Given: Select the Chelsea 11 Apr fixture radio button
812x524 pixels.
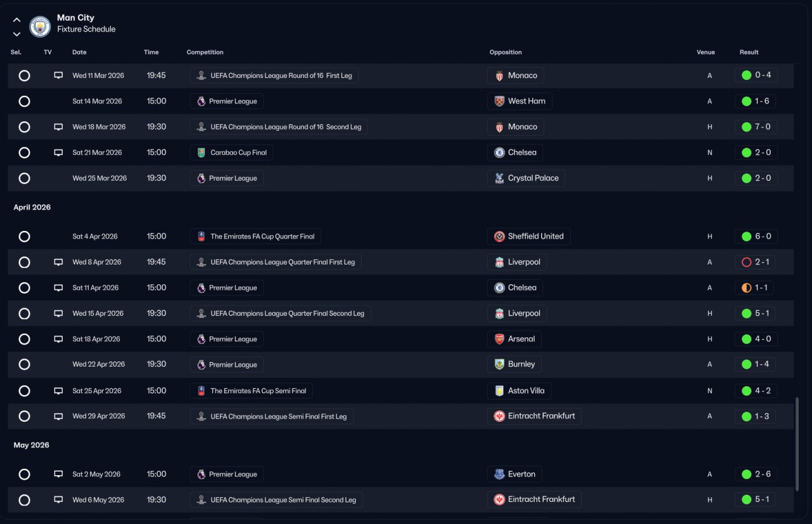Looking at the screenshot, I should point(24,288).
